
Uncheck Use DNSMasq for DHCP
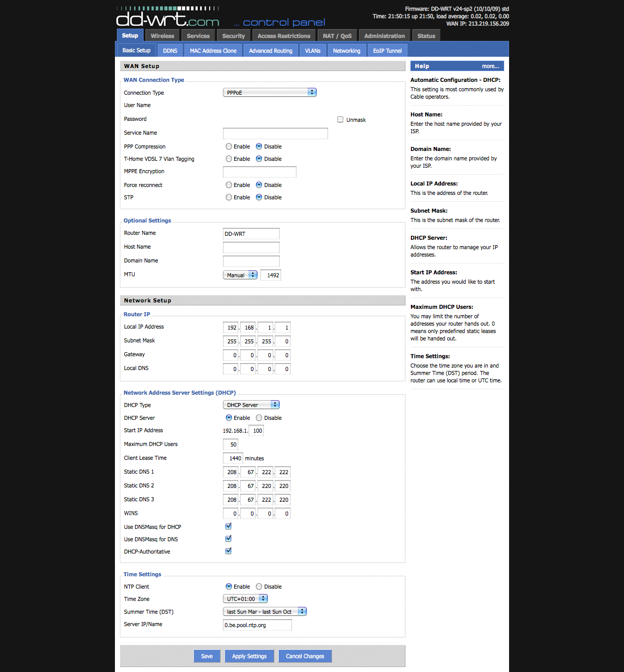click(228, 526)
